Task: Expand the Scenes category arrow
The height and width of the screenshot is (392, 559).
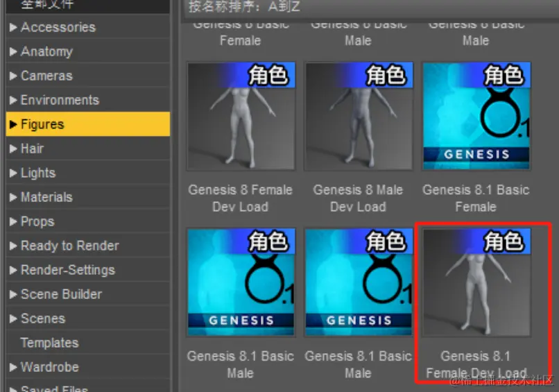Action: (x=13, y=318)
